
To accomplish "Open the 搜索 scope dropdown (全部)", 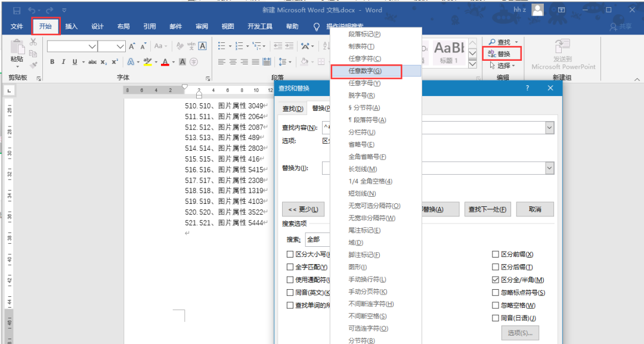I will click(317, 239).
